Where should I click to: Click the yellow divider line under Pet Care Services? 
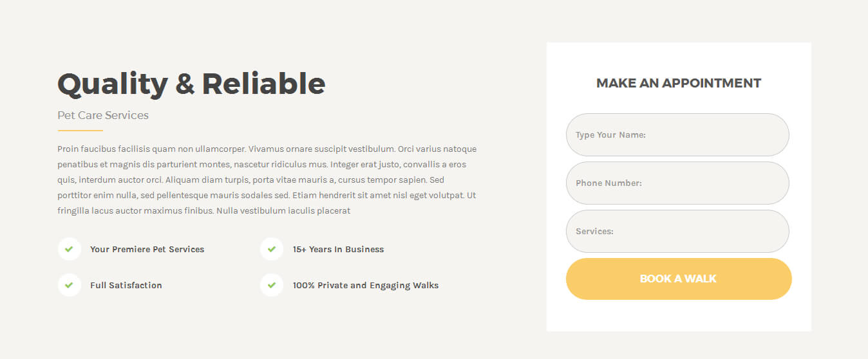pyautogui.click(x=80, y=131)
